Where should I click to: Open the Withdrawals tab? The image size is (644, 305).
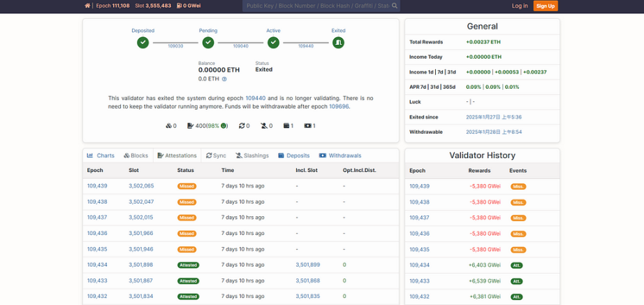pos(340,155)
